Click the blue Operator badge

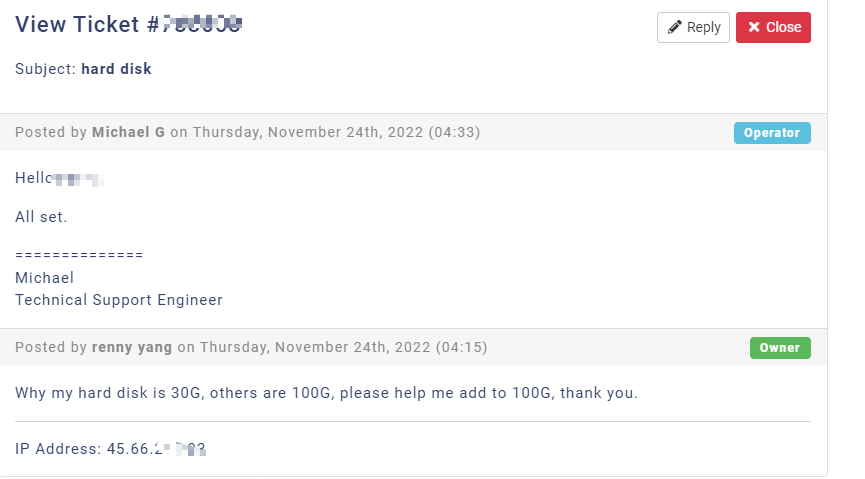point(771,132)
